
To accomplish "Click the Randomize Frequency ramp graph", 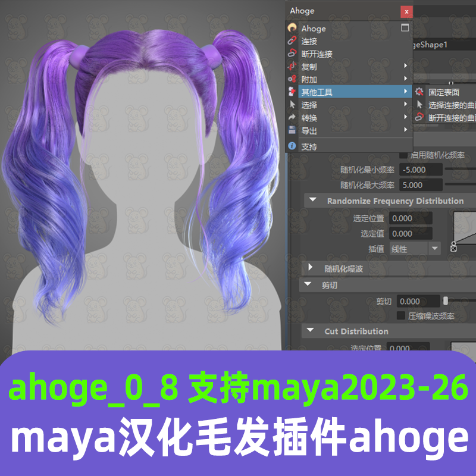I will (x=465, y=227).
